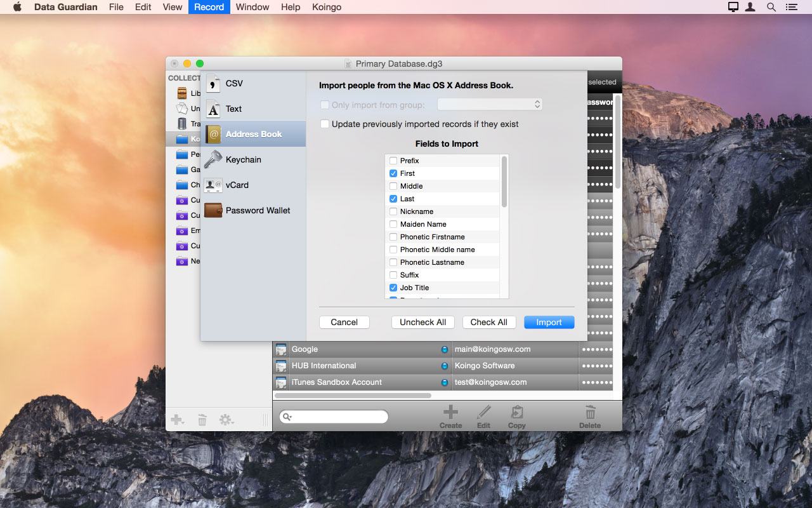Open the Edit menu in menu bar
This screenshot has width=812, height=508.
(143, 7)
